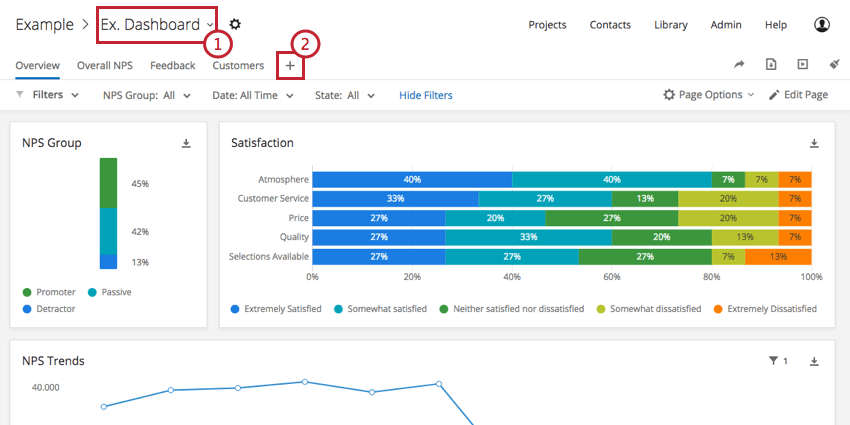Switch to the Overview tab
The width and height of the screenshot is (850, 425).
pyautogui.click(x=37, y=66)
